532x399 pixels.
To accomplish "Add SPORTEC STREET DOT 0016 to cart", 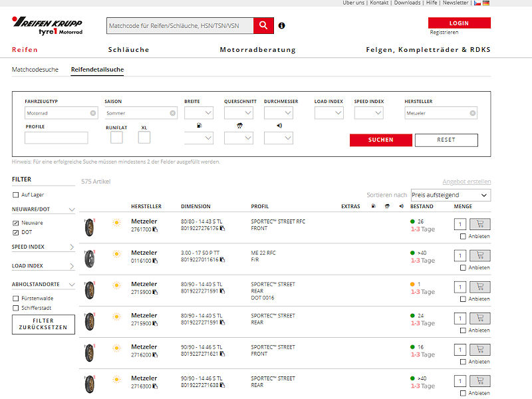I will click(479, 287).
